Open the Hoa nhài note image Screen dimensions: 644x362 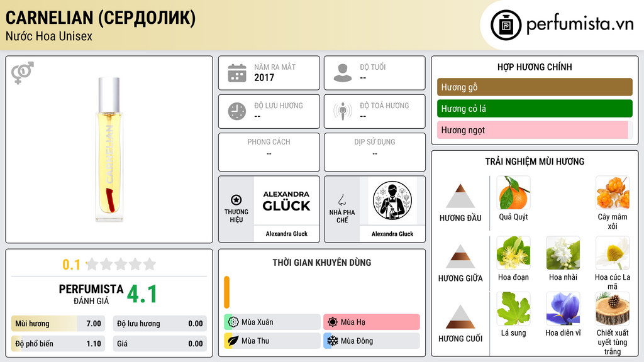point(563,253)
